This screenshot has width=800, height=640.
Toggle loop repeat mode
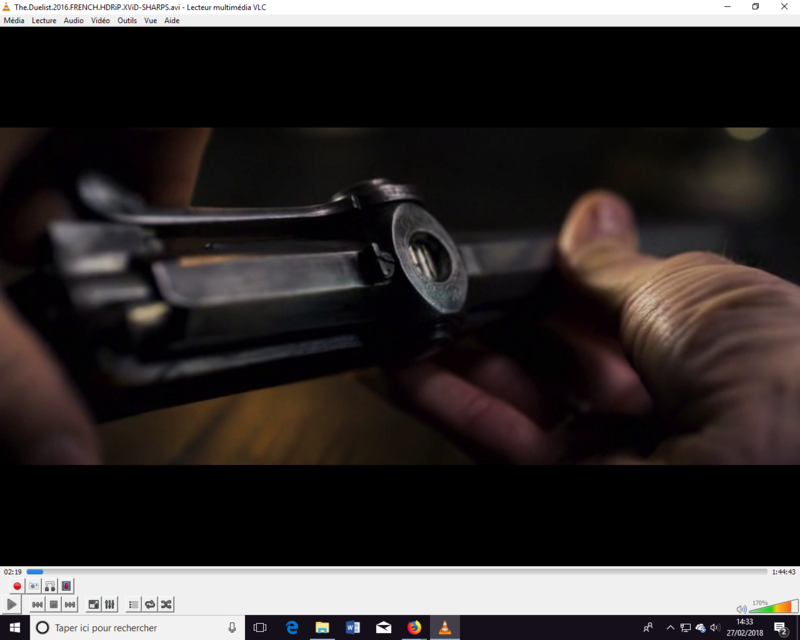pyautogui.click(x=149, y=605)
